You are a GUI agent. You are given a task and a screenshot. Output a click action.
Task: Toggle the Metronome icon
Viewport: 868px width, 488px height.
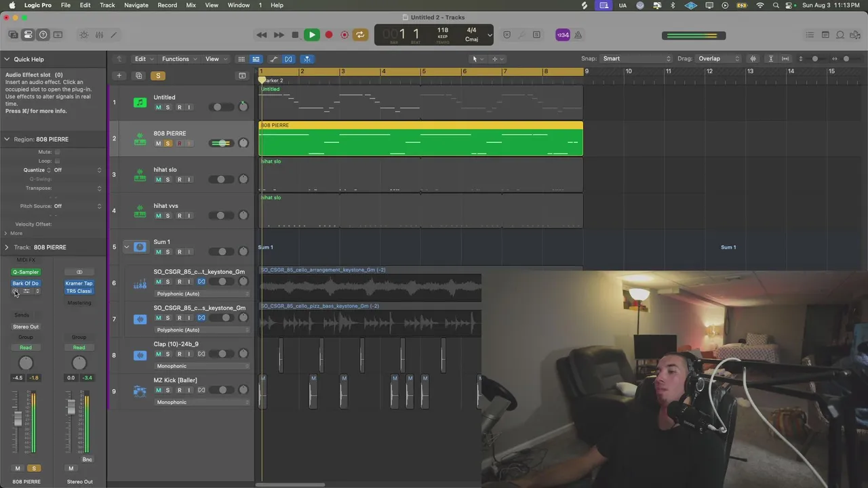pyautogui.click(x=578, y=35)
